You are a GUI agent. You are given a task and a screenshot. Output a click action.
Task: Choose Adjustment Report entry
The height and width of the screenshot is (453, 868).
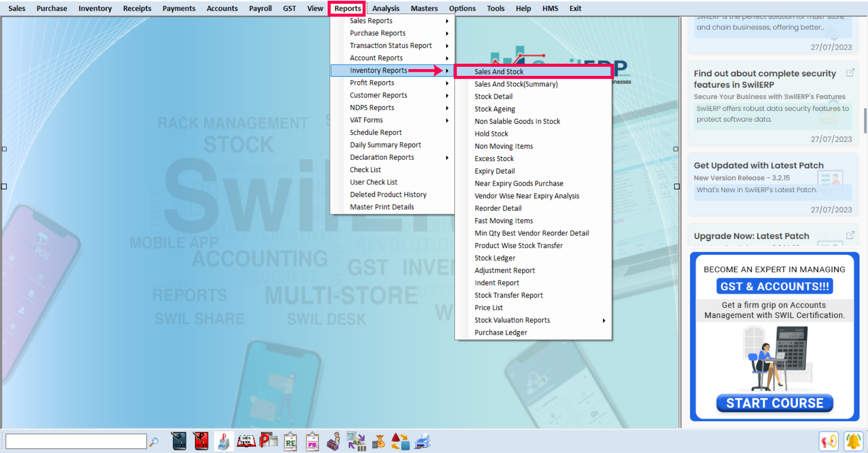point(533,271)
